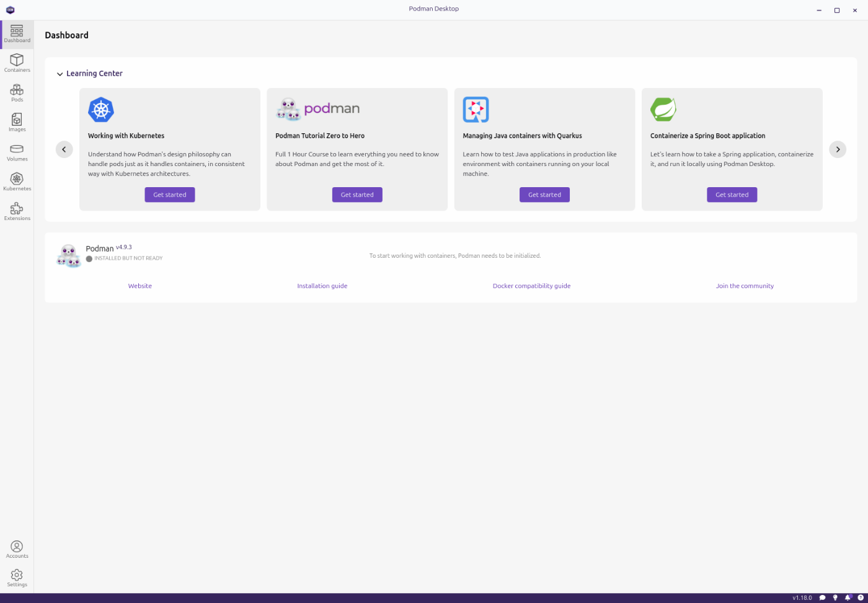This screenshot has width=868, height=603.
Task: Show next Learning Center cards
Action: (838, 149)
